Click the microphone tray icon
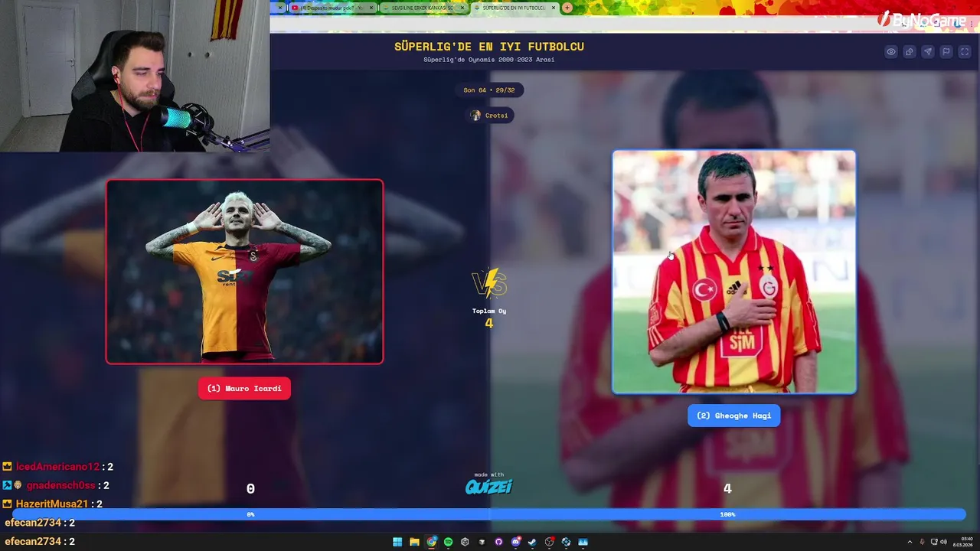 tap(922, 542)
